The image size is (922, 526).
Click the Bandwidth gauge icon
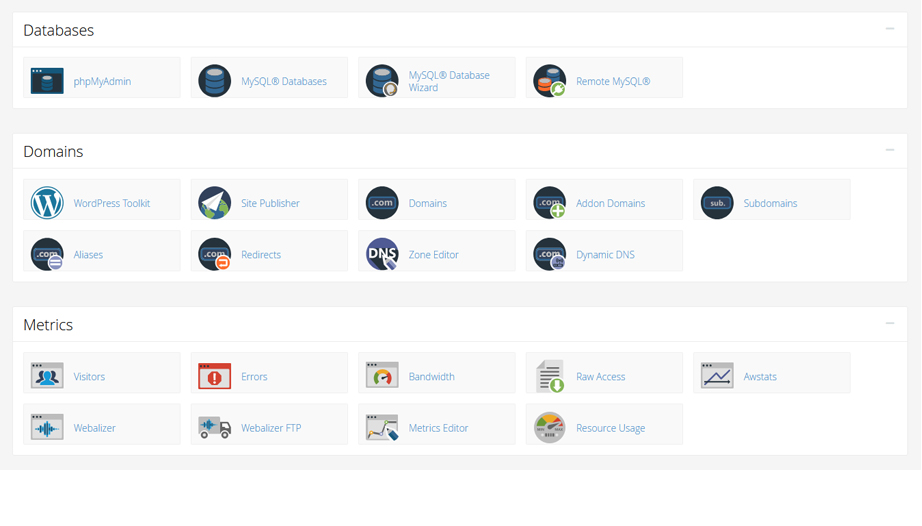click(382, 376)
